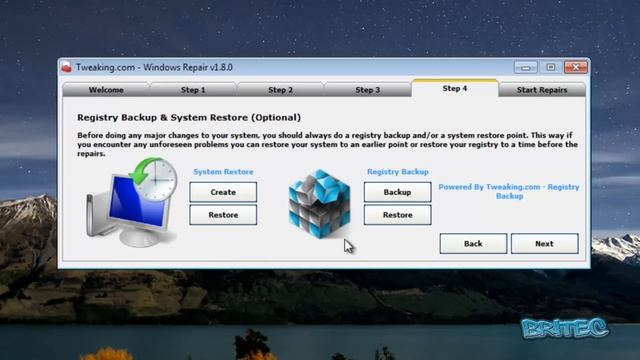
Task: Maximize the Windows Repair window
Action: click(551, 67)
